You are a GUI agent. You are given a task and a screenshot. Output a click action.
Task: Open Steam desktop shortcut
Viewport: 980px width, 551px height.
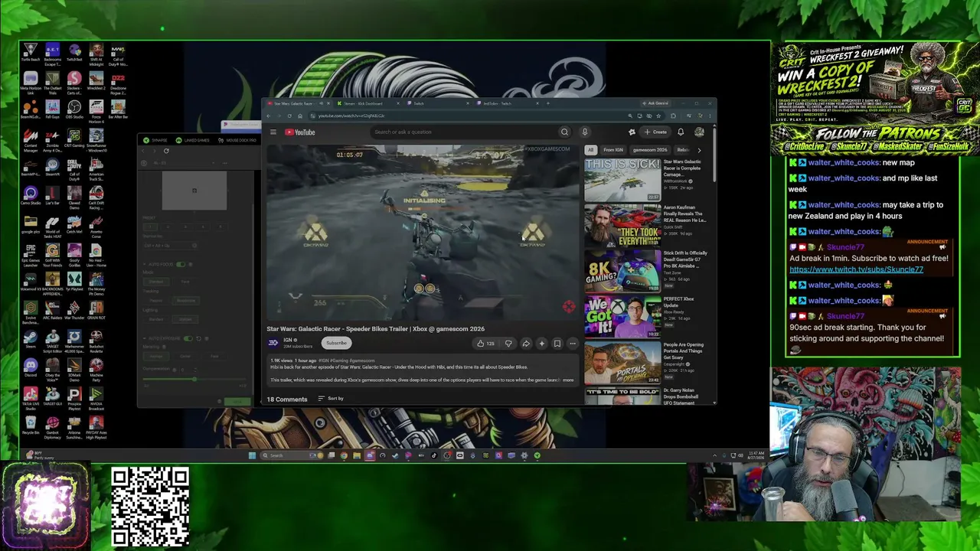(x=31, y=340)
